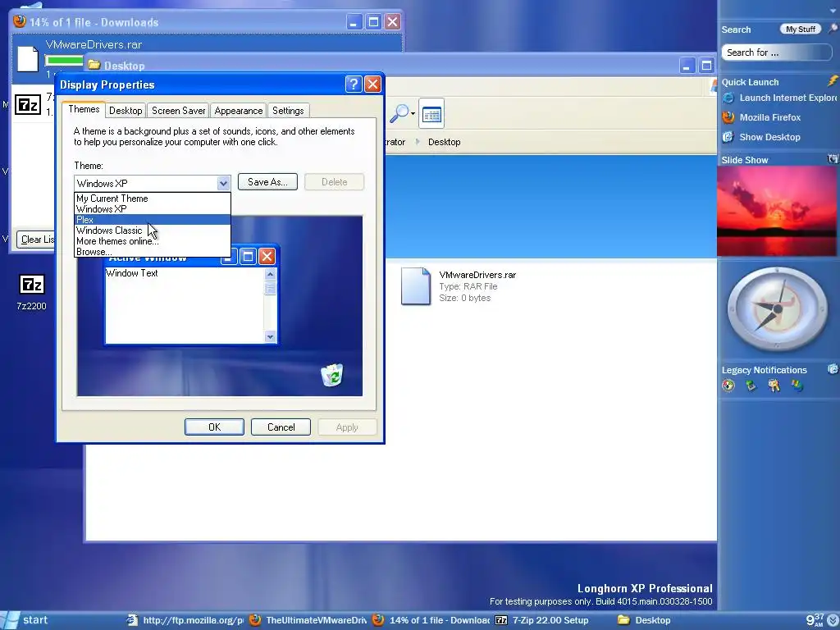Launch Internet Explorer from Quick Launch
840x630 pixels.
point(780,98)
